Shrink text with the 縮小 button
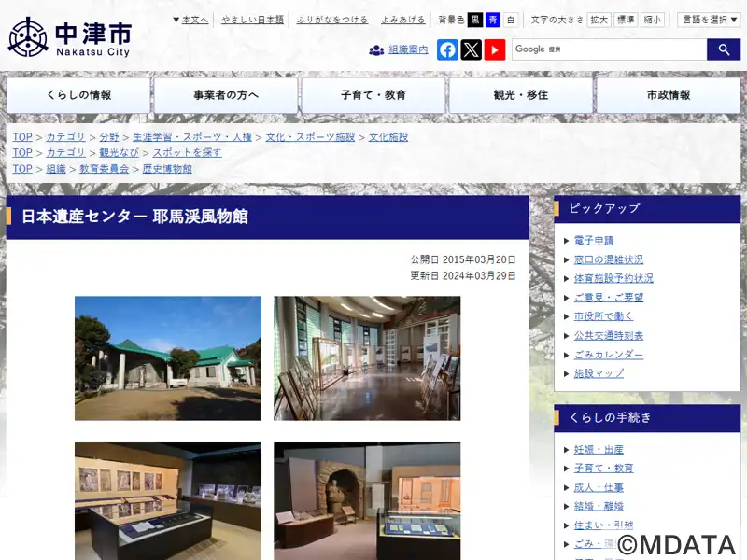This screenshot has width=747, height=560. [x=652, y=20]
